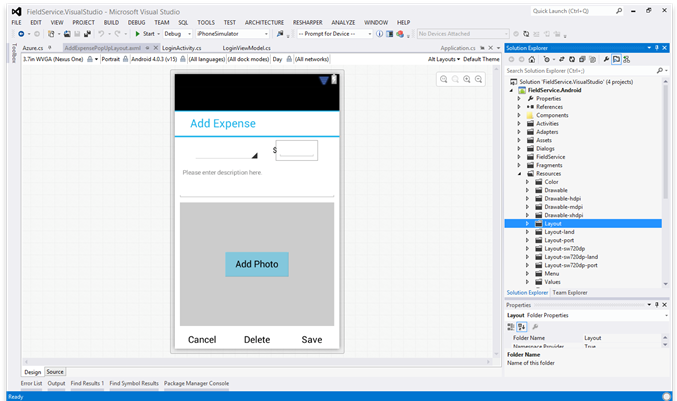This screenshot has height=401, width=677.
Task: Click the Undo toolbar icon
Action: (101, 34)
